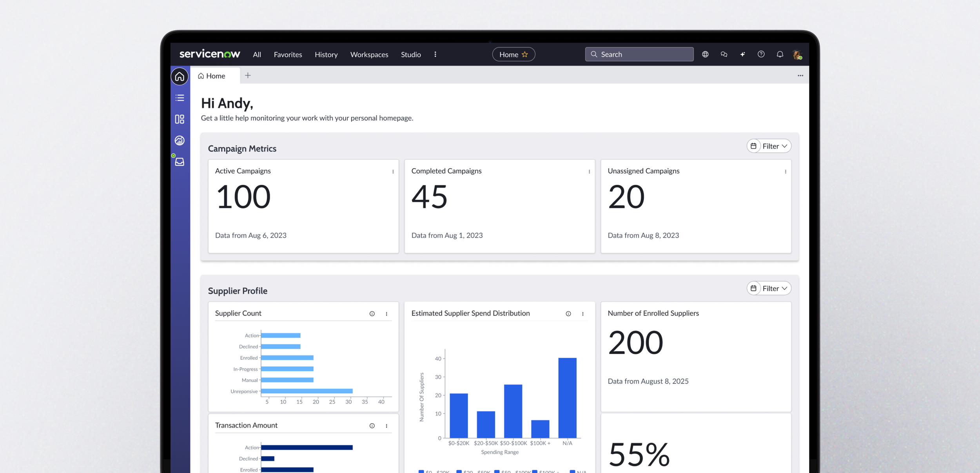This screenshot has width=980, height=473.
Task: Open the globe application scope icon
Action: (x=705, y=54)
